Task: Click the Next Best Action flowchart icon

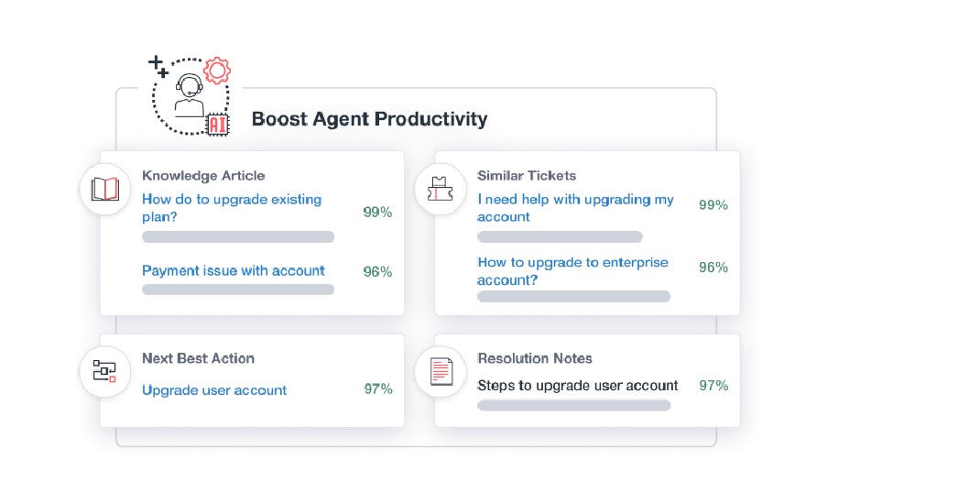Action: [x=105, y=372]
